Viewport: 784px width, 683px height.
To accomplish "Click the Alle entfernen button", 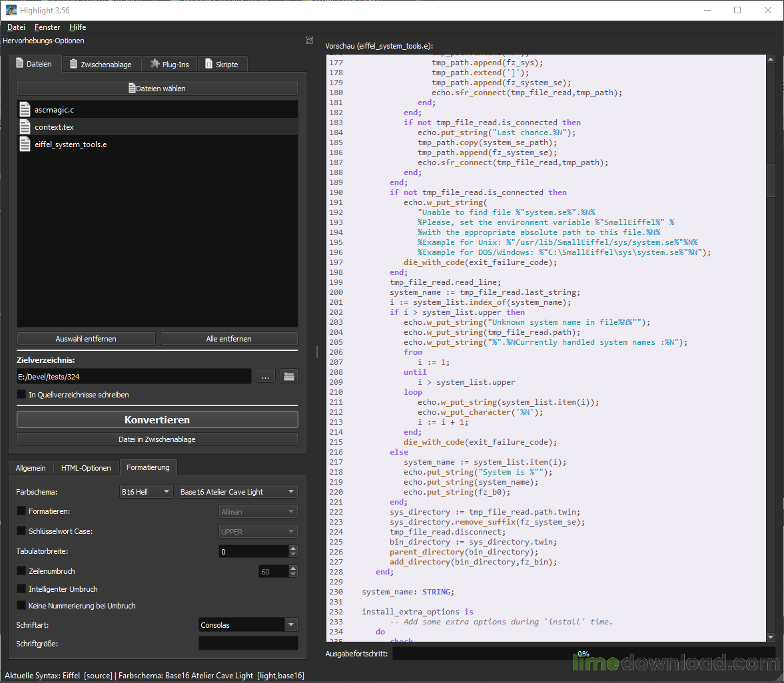I will (x=228, y=339).
